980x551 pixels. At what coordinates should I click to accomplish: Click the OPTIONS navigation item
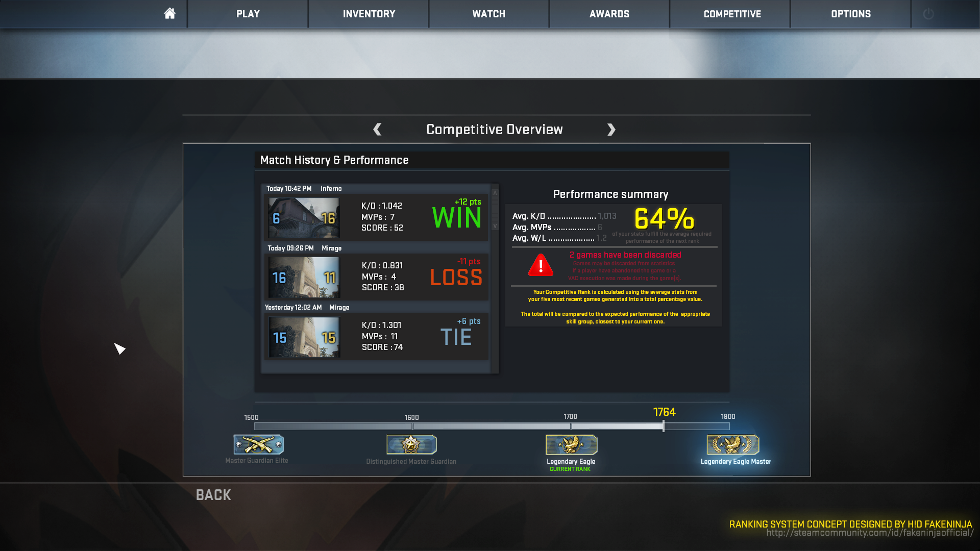(850, 15)
